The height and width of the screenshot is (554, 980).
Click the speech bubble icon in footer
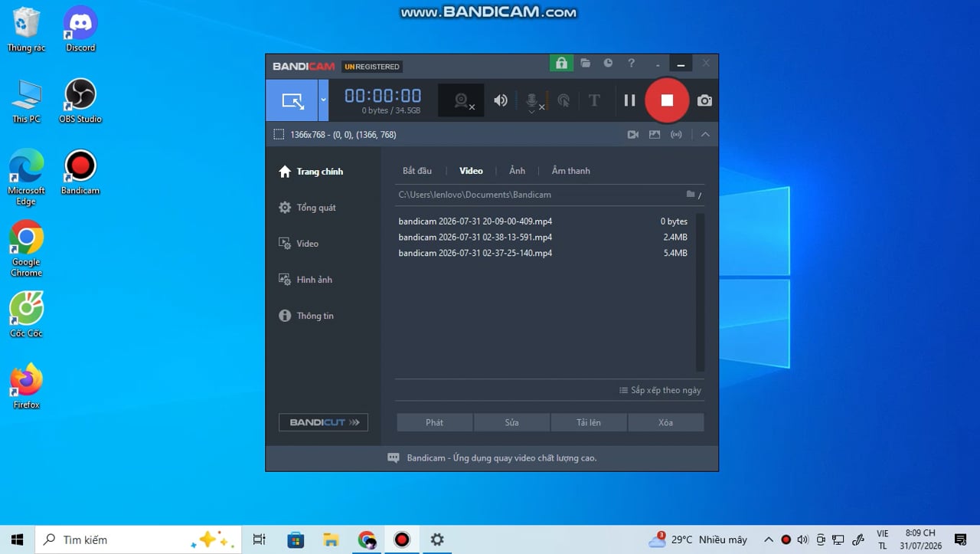point(394,458)
